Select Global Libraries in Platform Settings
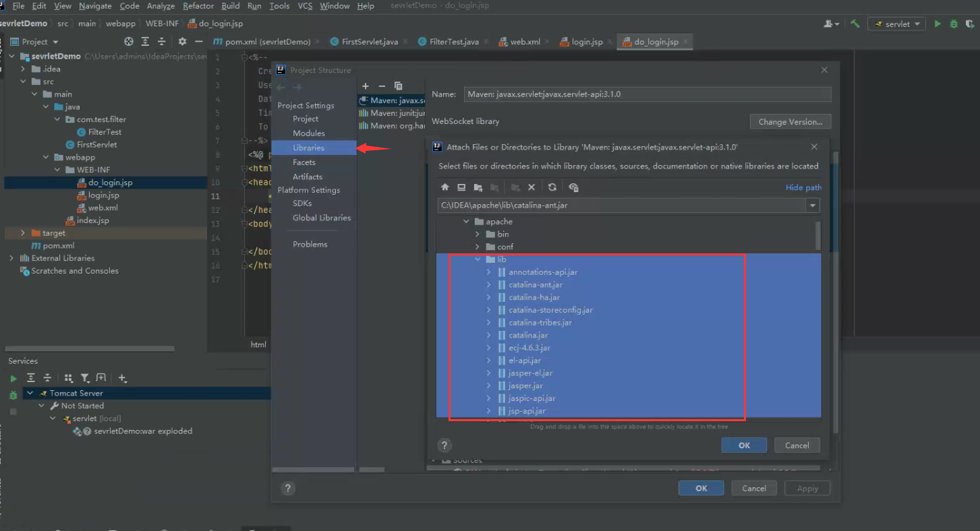The width and height of the screenshot is (980, 531). 322,218
